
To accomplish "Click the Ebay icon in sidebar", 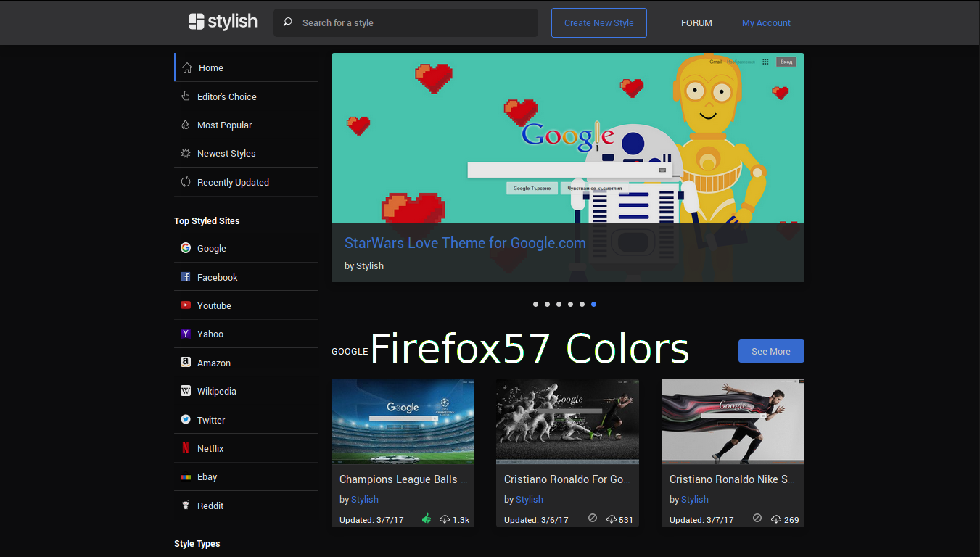I will [186, 477].
